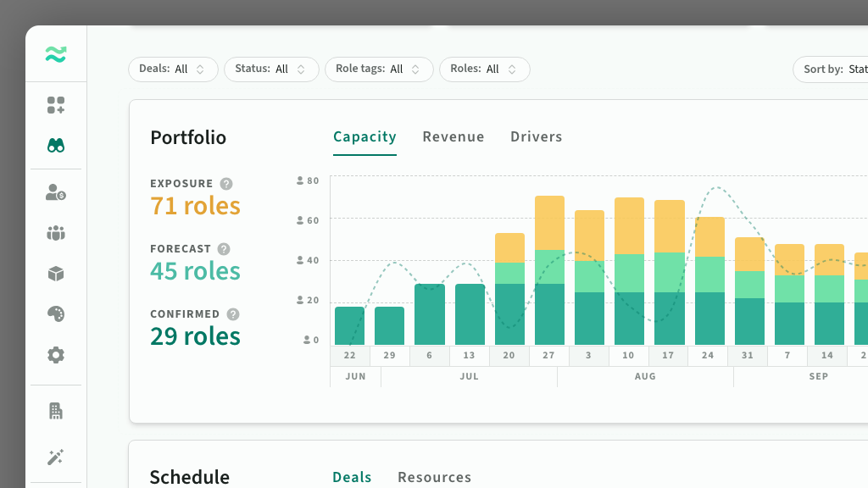Click the wave logo icon in sidebar

56,54
